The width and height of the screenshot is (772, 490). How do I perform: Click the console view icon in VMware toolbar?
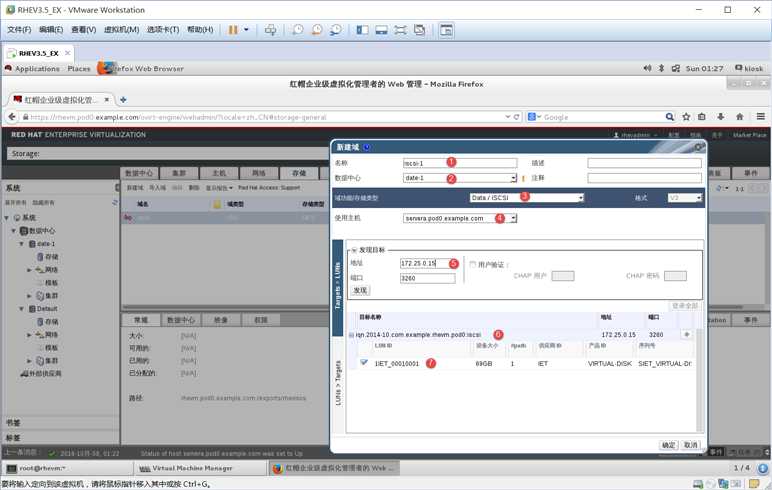446,30
